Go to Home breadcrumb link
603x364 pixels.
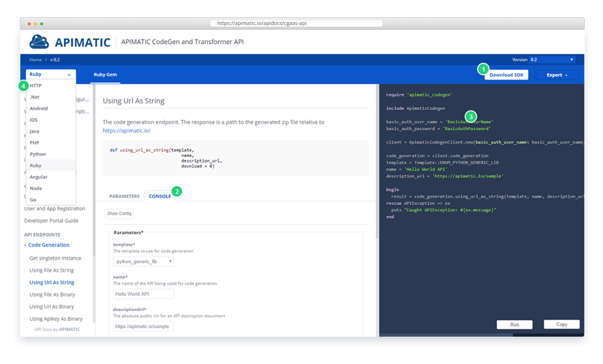[x=36, y=60]
